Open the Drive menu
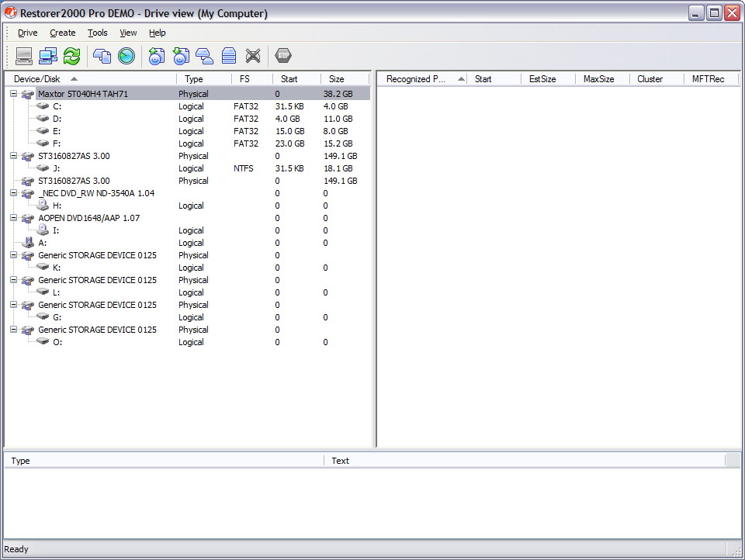The height and width of the screenshot is (560, 745). click(x=28, y=33)
